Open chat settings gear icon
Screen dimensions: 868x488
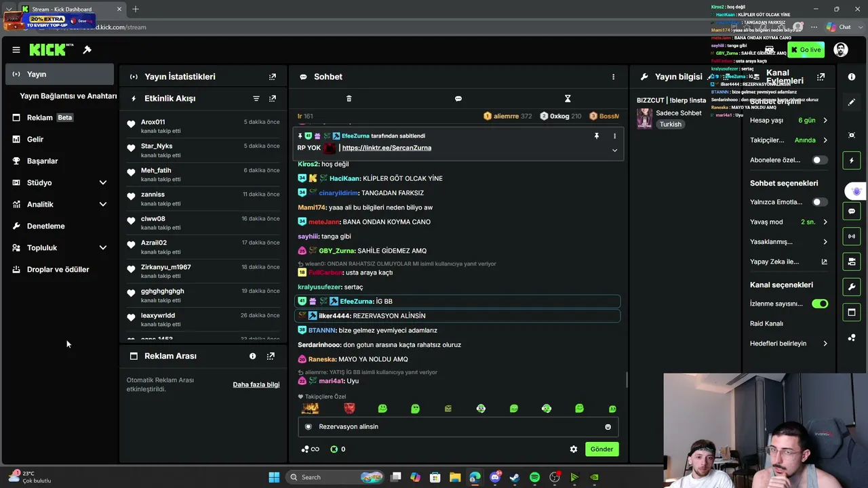coord(574,449)
